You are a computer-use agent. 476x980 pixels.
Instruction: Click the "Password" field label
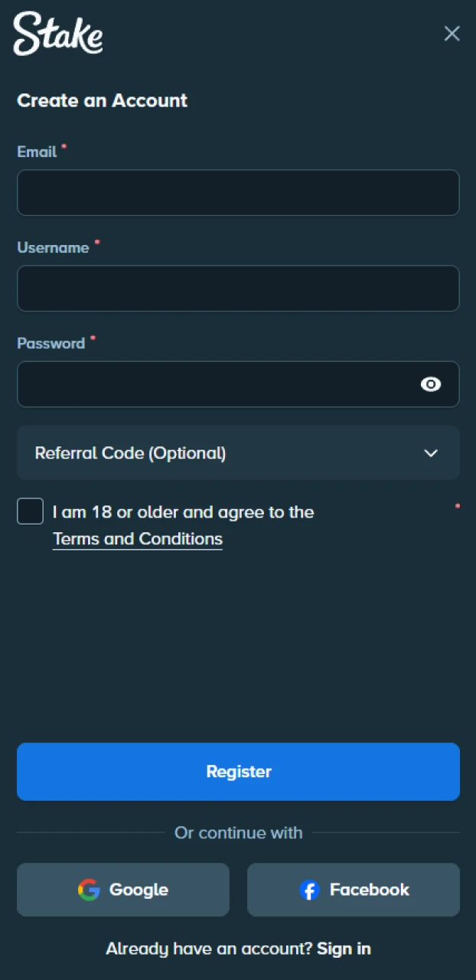tap(51, 343)
